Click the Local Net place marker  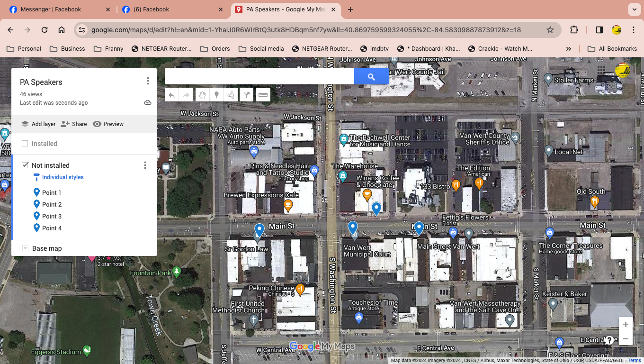pyautogui.click(x=549, y=151)
